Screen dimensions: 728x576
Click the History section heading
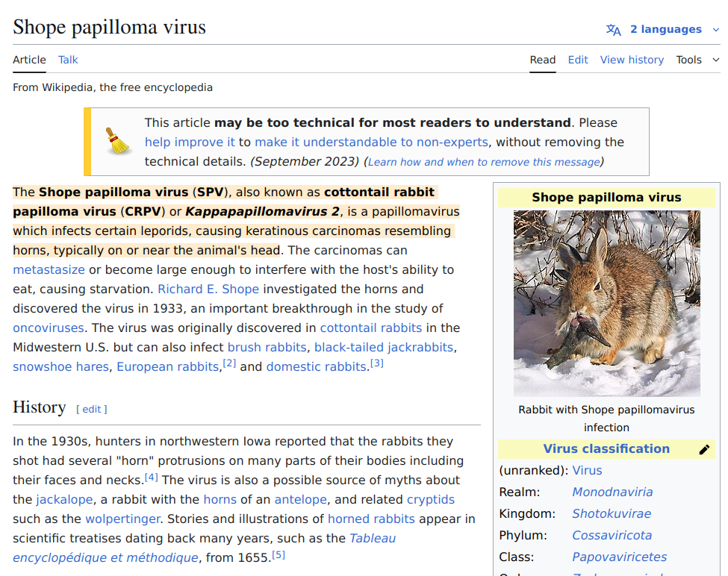40,407
